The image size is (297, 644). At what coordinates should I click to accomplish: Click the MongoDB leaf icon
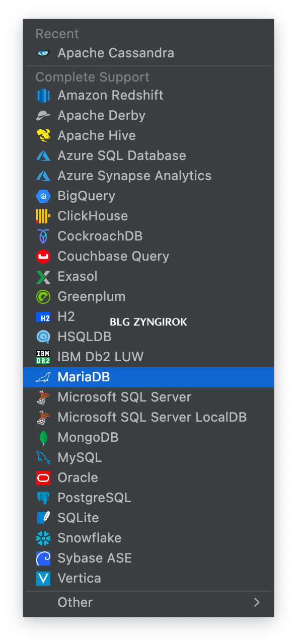point(43,437)
